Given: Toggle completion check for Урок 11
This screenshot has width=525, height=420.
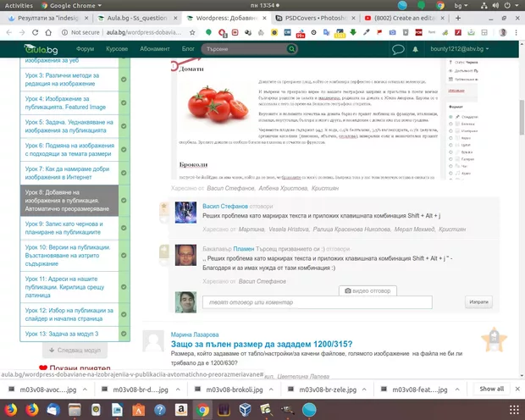Looking at the screenshot, I should tap(124, 287).
